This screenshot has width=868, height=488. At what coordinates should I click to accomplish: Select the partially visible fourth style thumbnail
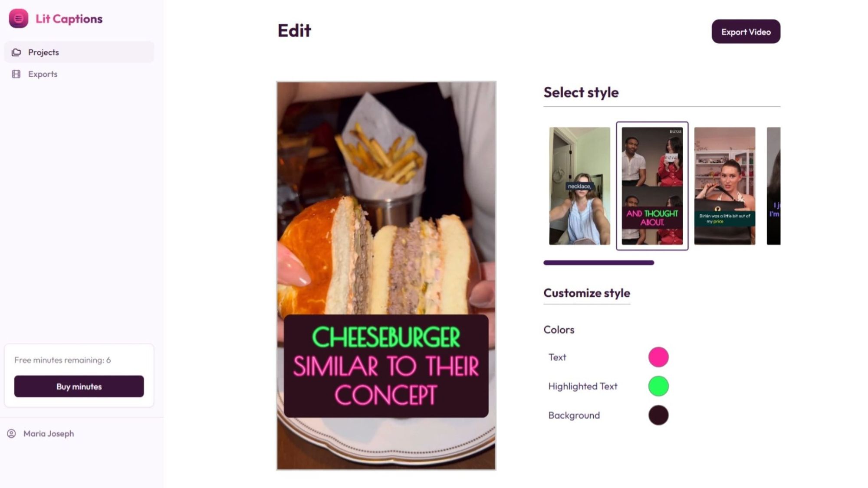pos(773,186)
